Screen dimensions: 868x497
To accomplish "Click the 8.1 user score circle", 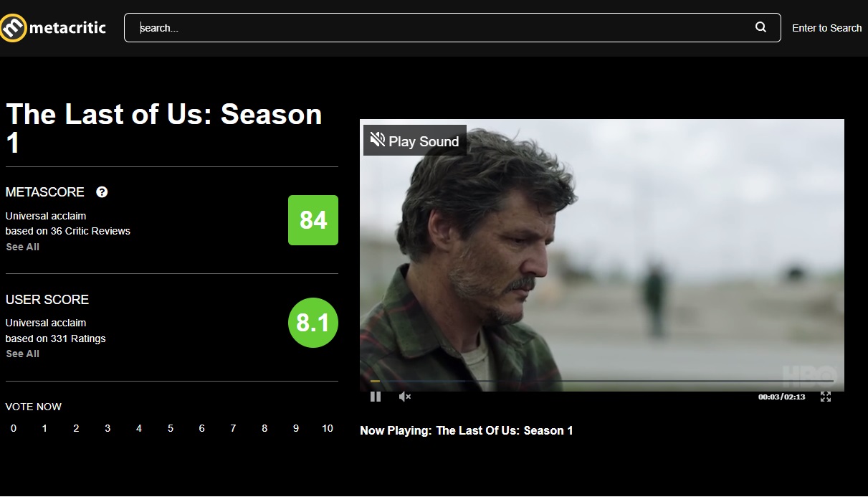I will [x=313, y=323].
